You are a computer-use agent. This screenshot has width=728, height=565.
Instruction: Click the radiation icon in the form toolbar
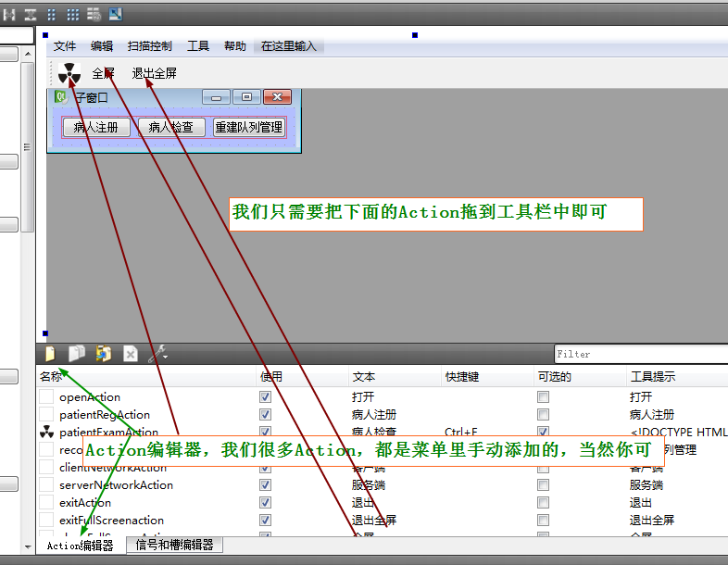(69, 73)
